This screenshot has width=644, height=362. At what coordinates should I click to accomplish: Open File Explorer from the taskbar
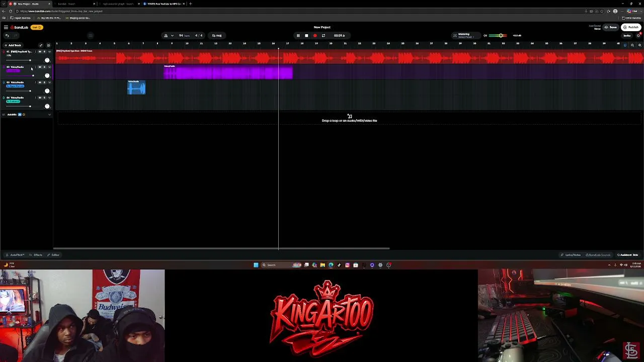[323, 265]
